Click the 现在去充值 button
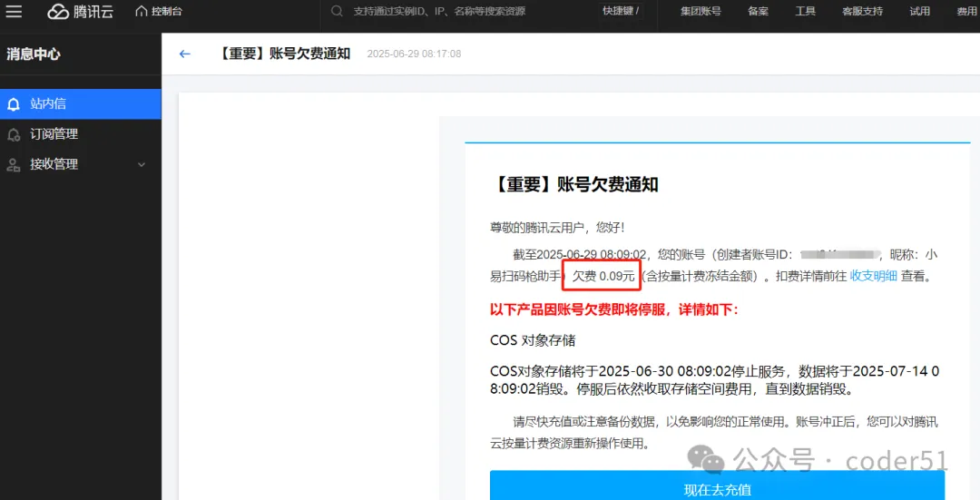Image resolution: width=980 pixels, height=500 pixels. 717,485
